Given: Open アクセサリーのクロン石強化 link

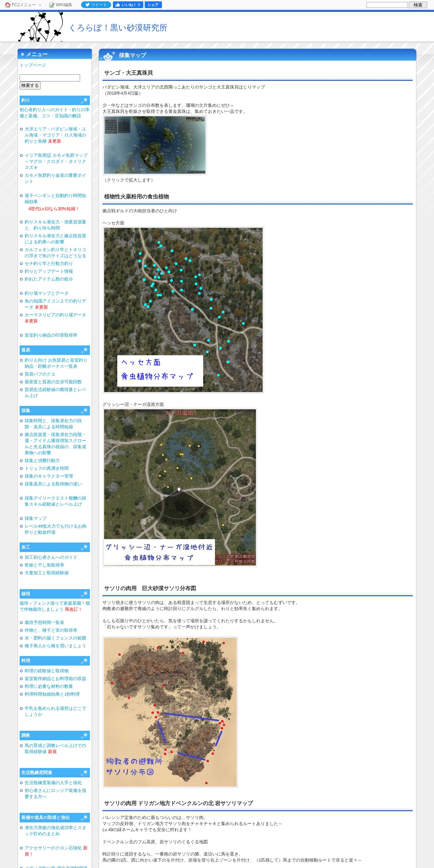Looking at the screenshot, I should [x=53, y=848].
